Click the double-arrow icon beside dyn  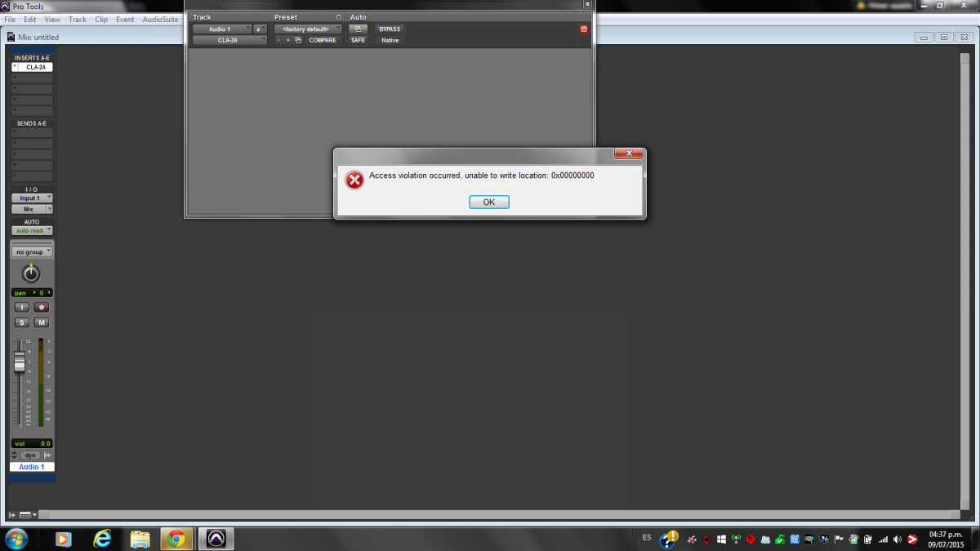click(47, 455)
